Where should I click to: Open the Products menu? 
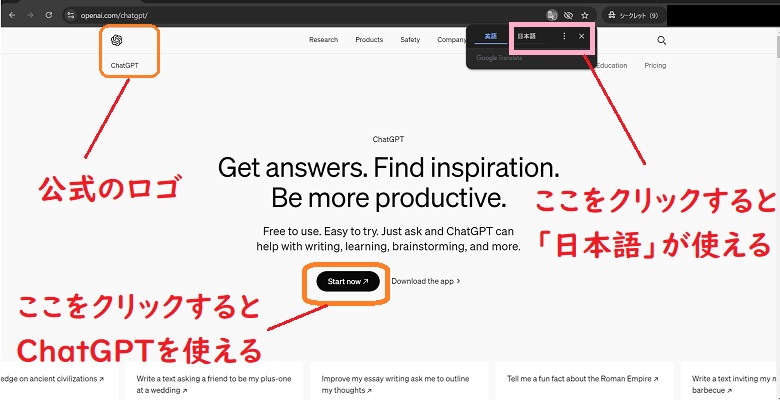click(369, 40)
